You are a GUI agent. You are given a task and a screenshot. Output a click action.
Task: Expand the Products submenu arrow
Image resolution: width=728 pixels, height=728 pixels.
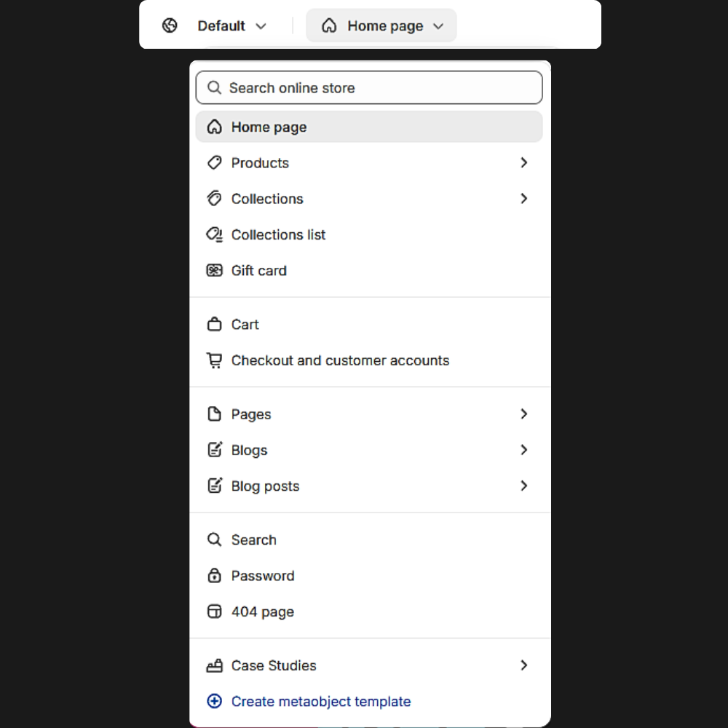click(523, 163)
